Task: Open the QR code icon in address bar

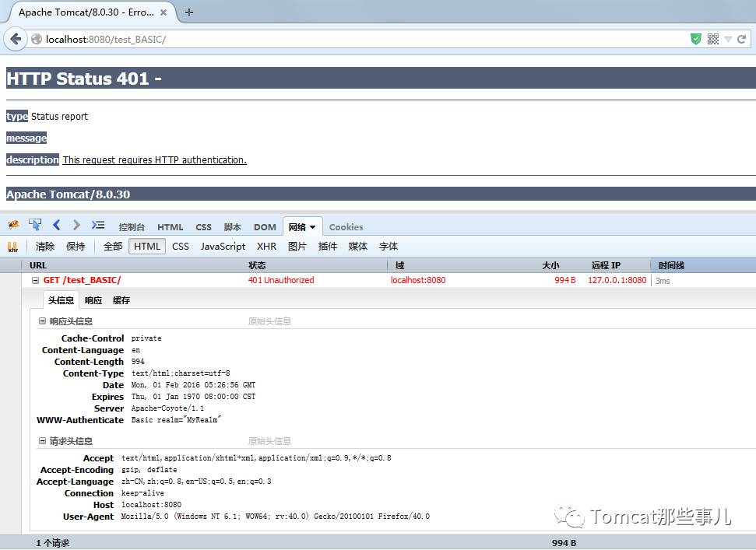Action: click(713, 39)
